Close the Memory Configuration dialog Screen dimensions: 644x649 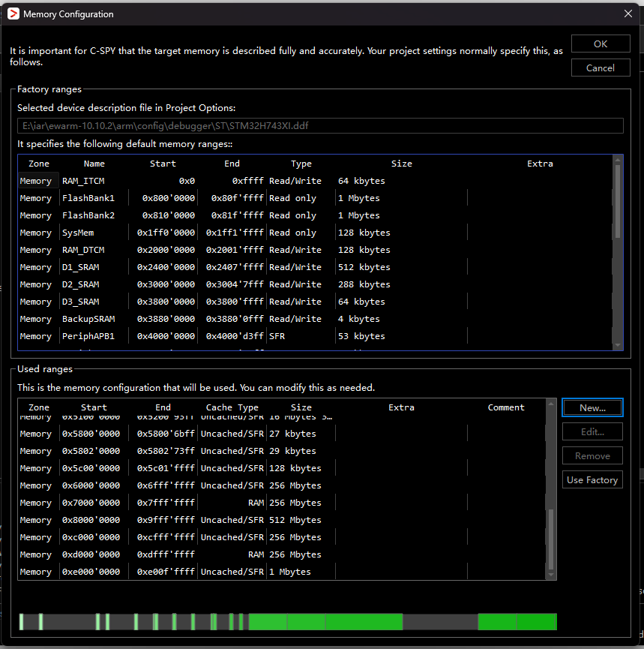pyautogui.click(x=628, y=14)
